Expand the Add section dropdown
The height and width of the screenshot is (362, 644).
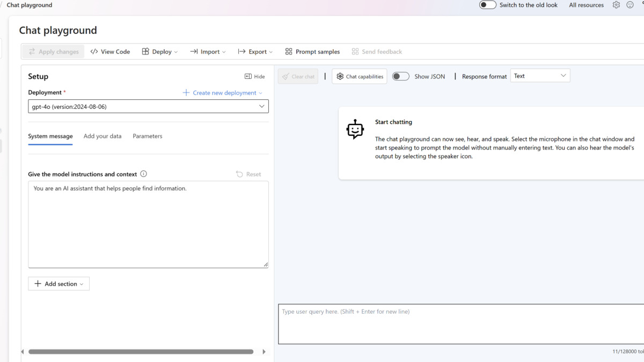click(x=58, y=284)
